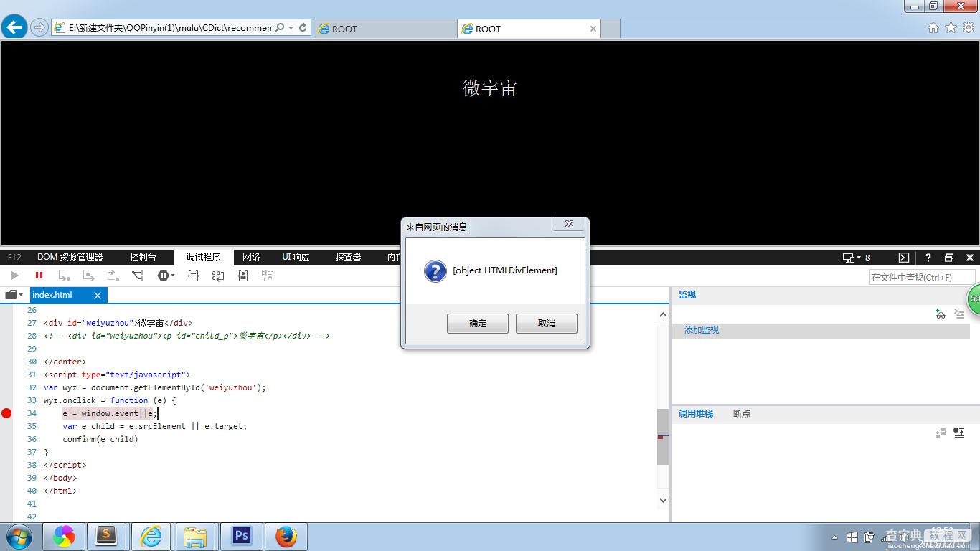Click 取消 in the message dialog
980x551 pixels.
tap(547, 324)
